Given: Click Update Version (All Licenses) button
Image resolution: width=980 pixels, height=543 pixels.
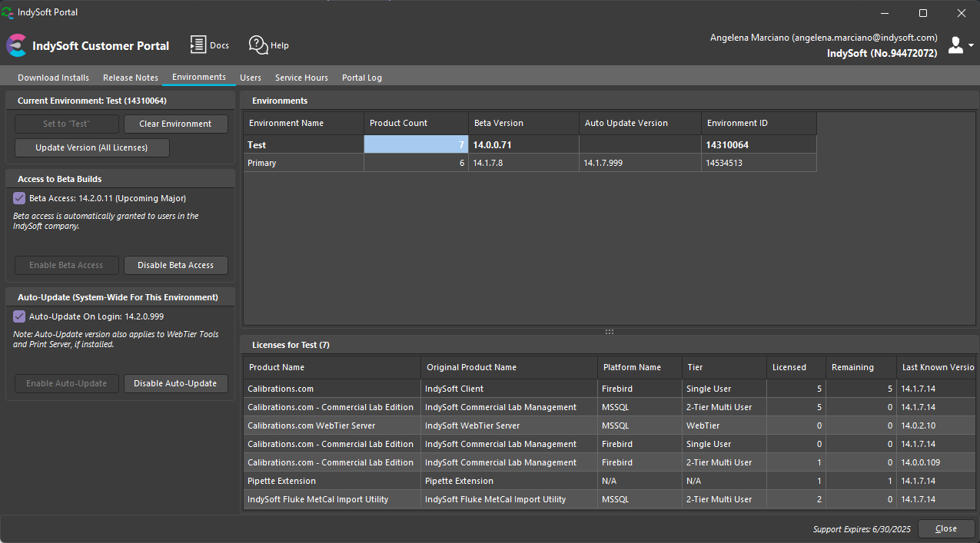Looking at the screenshot, I should (91, 147).
